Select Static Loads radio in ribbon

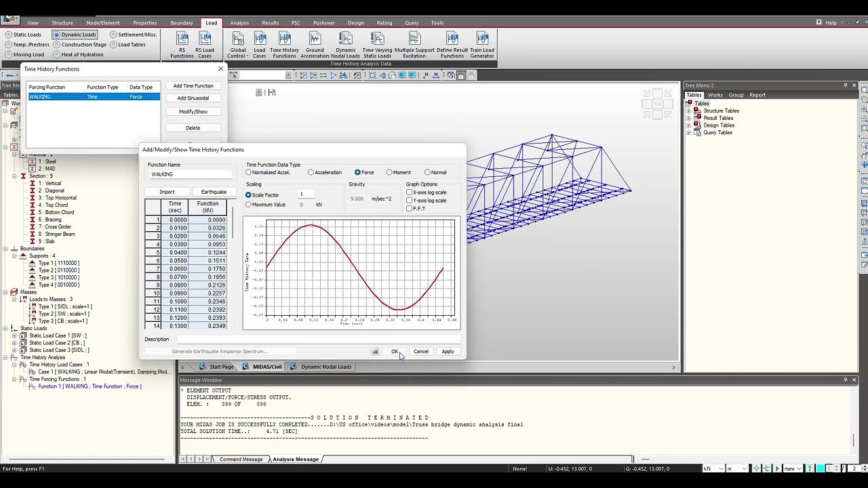(x=9, y=35)
